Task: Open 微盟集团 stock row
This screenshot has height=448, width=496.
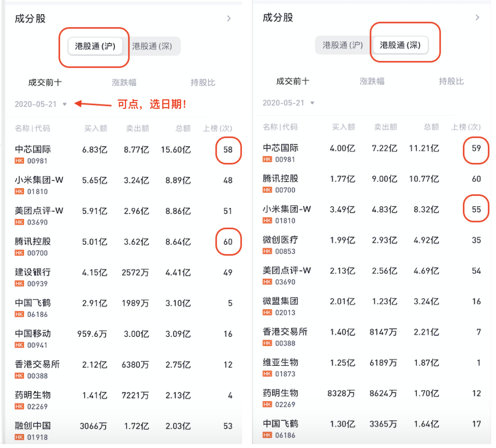Action: pyautogui.click(x=372, y=306)
